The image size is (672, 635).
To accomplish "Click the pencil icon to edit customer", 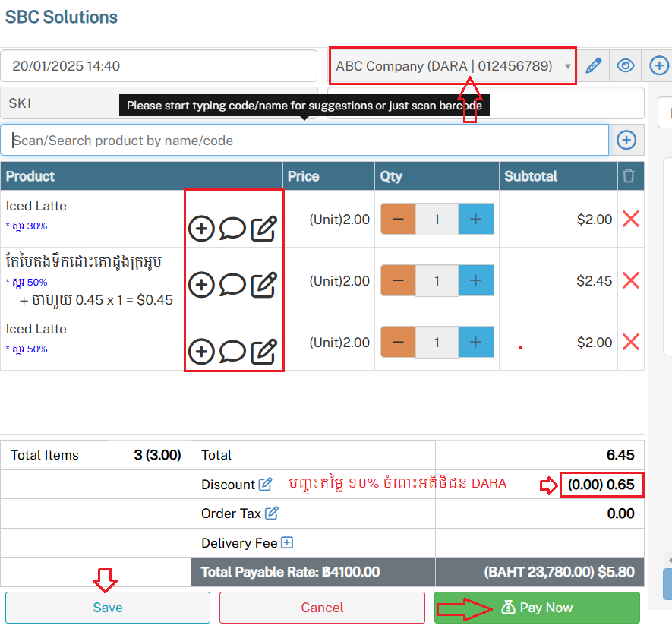I will (x=593, y=66).
